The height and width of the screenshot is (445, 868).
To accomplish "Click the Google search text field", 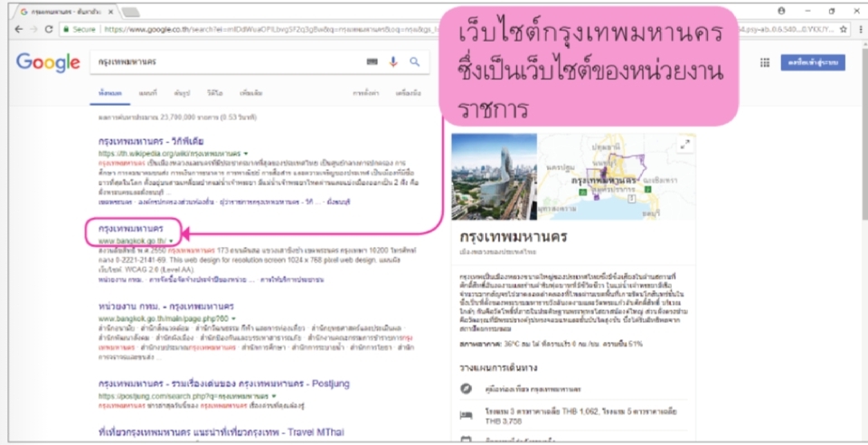I will pos(226,62).
